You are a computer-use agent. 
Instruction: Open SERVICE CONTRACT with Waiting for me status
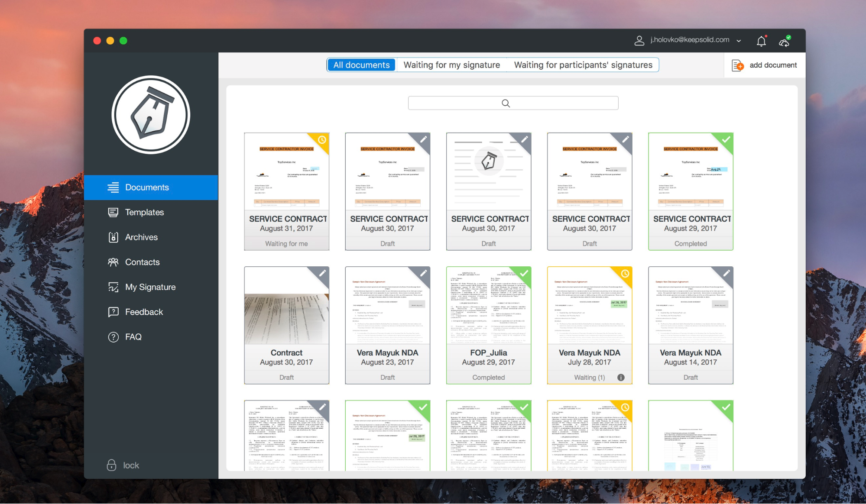coord(286,191)
